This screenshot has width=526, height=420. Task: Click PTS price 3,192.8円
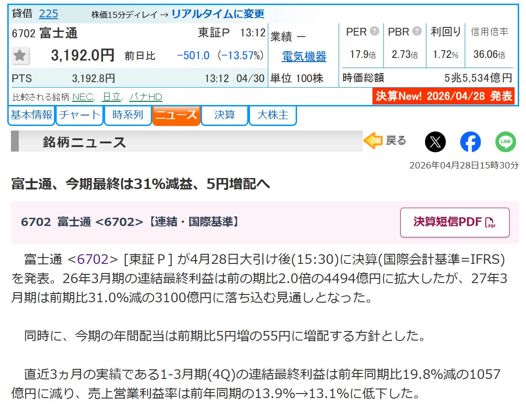pos(94,79)
